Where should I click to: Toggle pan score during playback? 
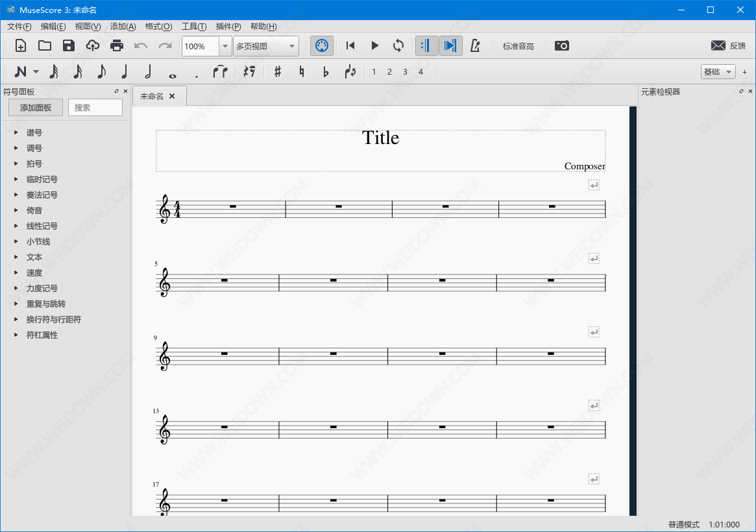(x=451, y=46)
